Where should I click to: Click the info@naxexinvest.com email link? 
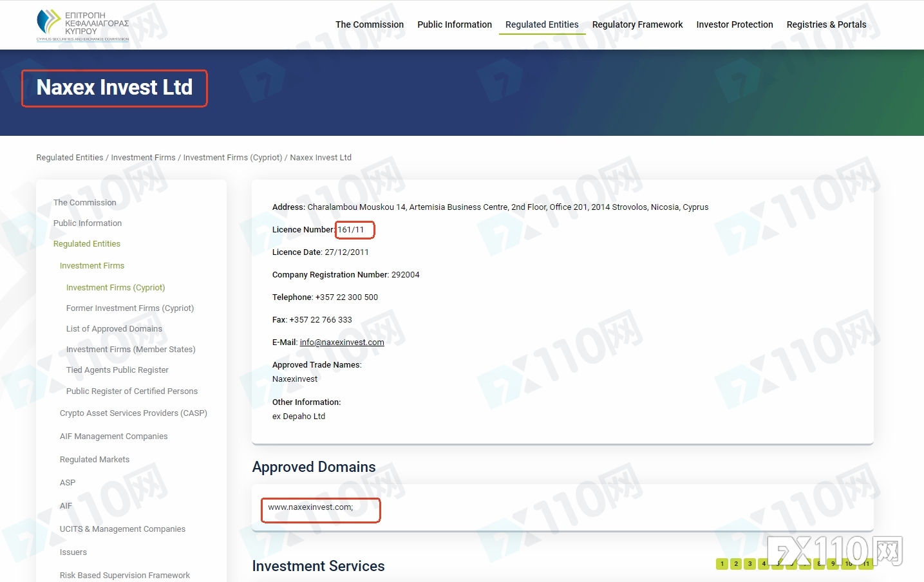pos(342,343)
